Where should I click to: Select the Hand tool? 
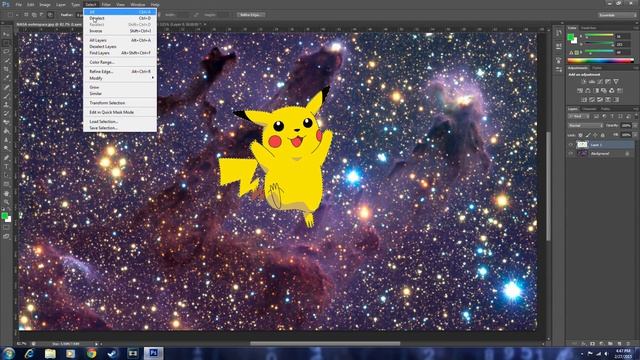coord(6,193)
